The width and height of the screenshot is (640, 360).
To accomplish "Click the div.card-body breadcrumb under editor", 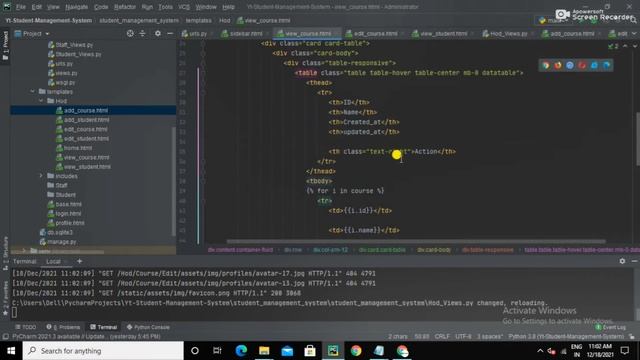I will [x=433, y=249].
